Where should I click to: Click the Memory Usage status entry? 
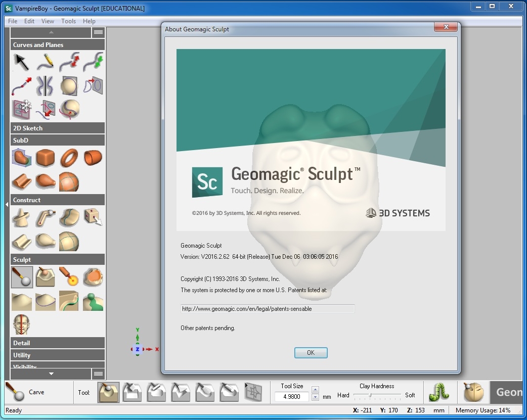[x=483, y=410]
